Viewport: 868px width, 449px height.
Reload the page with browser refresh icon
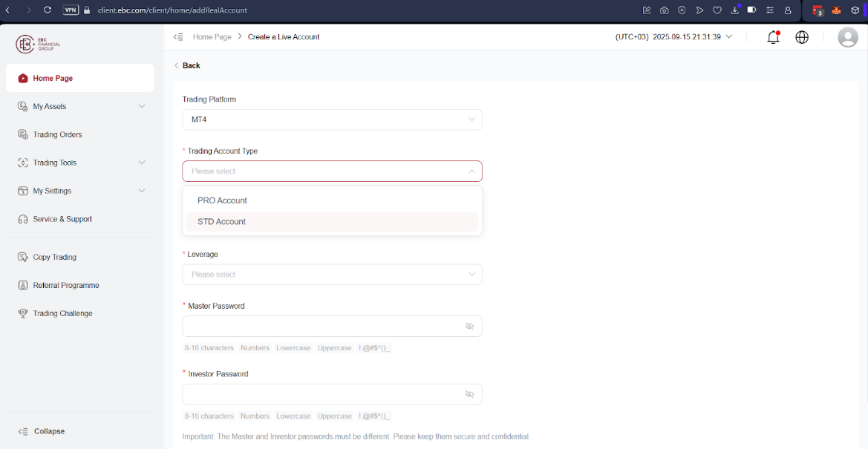(x=47, y=10)
